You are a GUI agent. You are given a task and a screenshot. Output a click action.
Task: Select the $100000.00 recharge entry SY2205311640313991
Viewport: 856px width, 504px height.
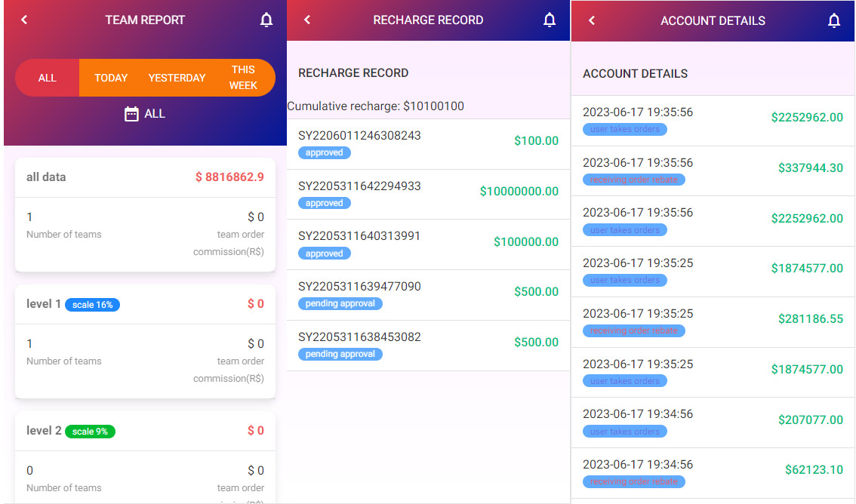[428, 244]
